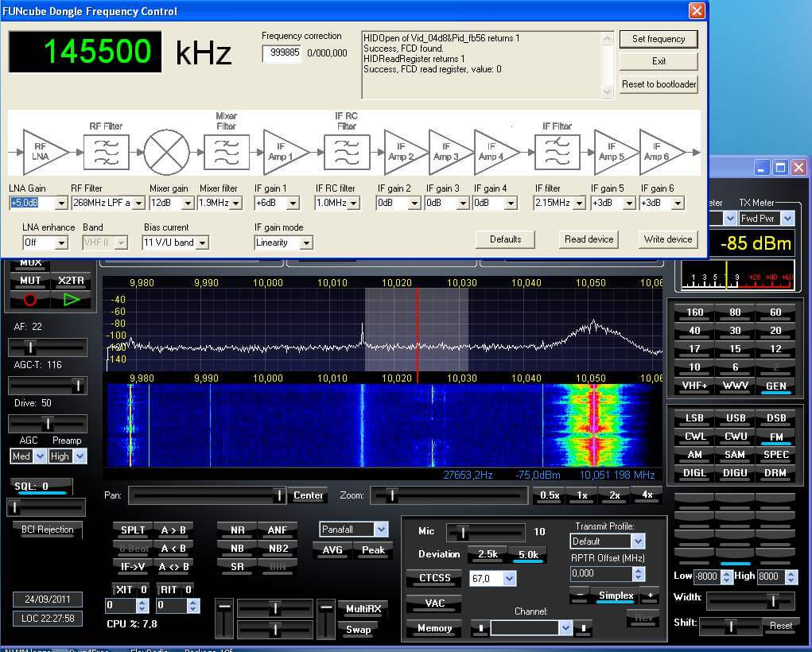Click the IF Amp 1 triangle block
Image resolution: width=812 pixels, height=652 pixels.
click(x=284, y=152)
